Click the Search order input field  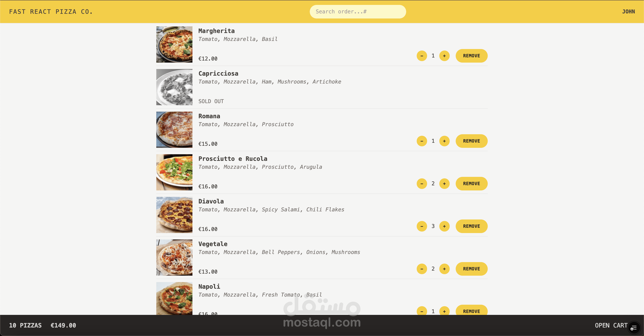(x=358, y=12)
